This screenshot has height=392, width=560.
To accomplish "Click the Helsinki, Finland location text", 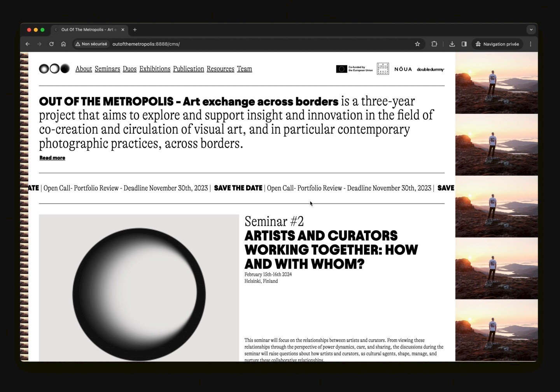I will (261, 281).
